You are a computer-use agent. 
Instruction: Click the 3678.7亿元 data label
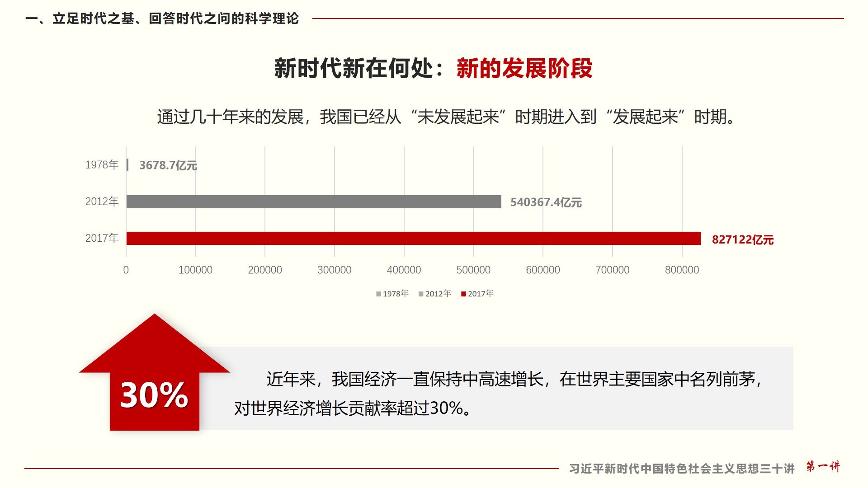tap(168, 165)
